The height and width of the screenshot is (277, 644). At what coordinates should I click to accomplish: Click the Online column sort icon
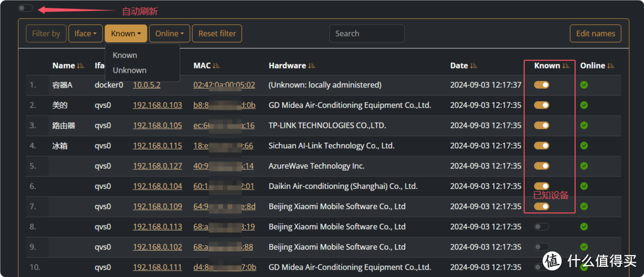pyautogui.click(x=611, y=66)
